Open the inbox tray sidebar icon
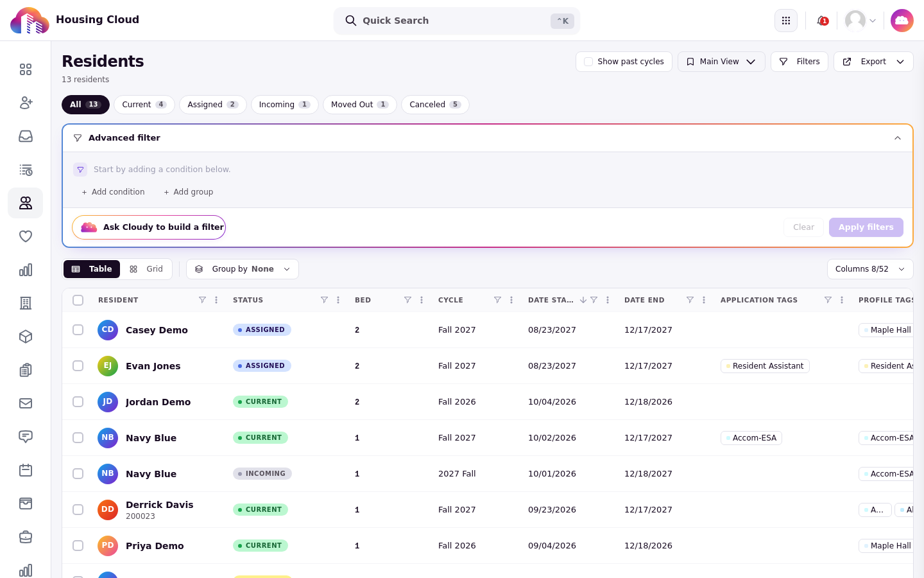This screenshot has width=924, height=578. [26, 136]
